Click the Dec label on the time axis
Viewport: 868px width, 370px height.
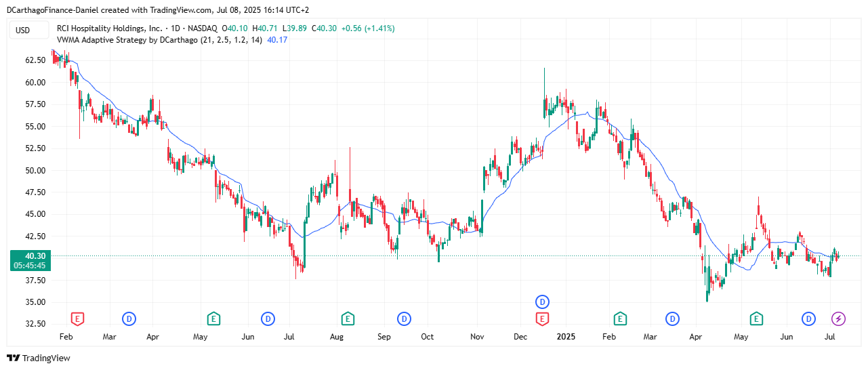(x=520, y=337)
